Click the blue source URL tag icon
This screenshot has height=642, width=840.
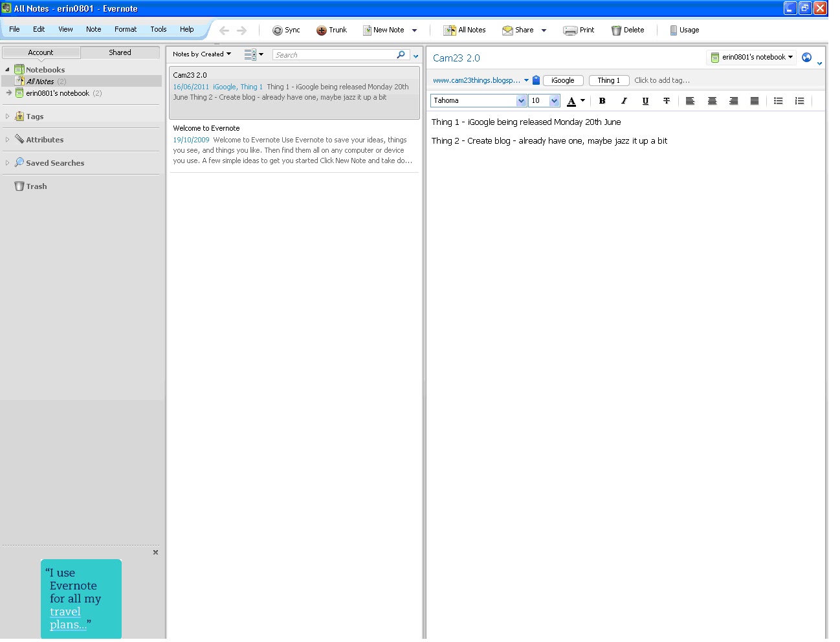point(536,80)
